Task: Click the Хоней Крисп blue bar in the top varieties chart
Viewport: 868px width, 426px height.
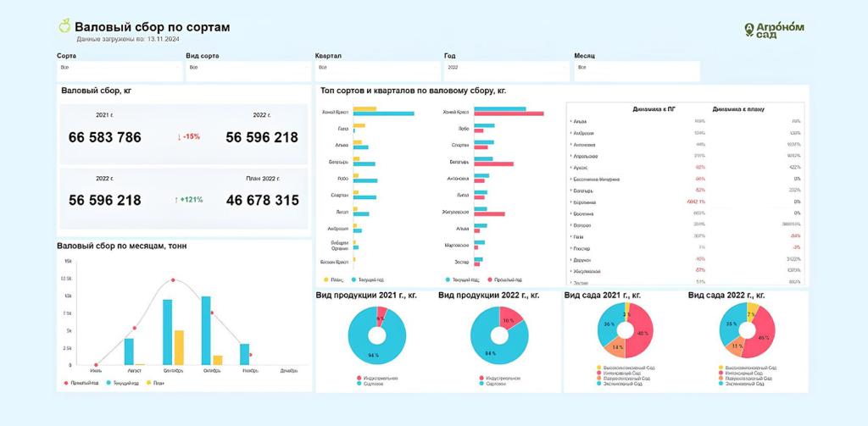Action: [383, 113]
